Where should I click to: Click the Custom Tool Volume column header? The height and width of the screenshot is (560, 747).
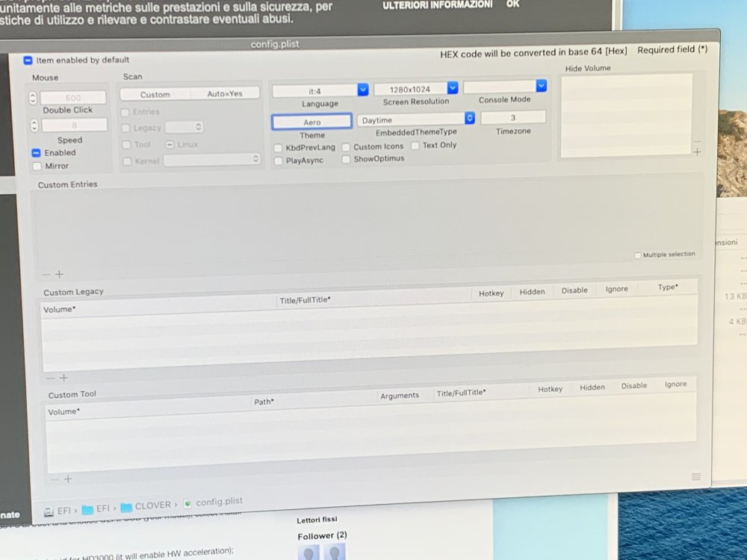tap(63, 412)
